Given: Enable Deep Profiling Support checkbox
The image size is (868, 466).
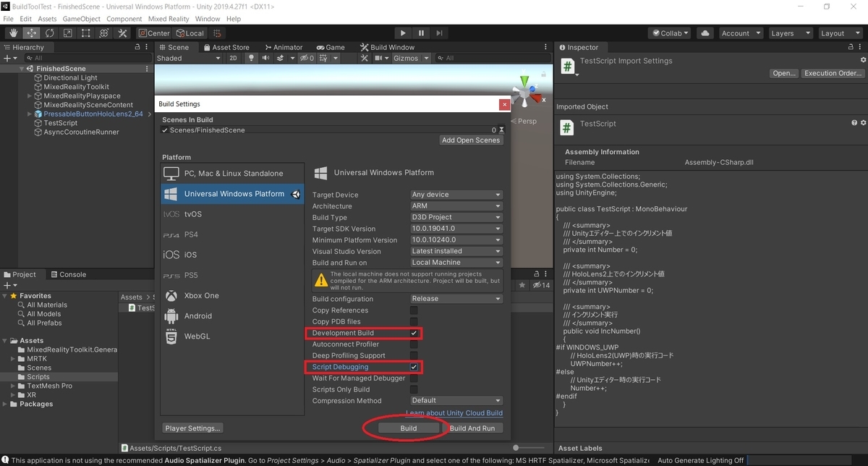Looking at the screenshot, I should coord(414,355).
